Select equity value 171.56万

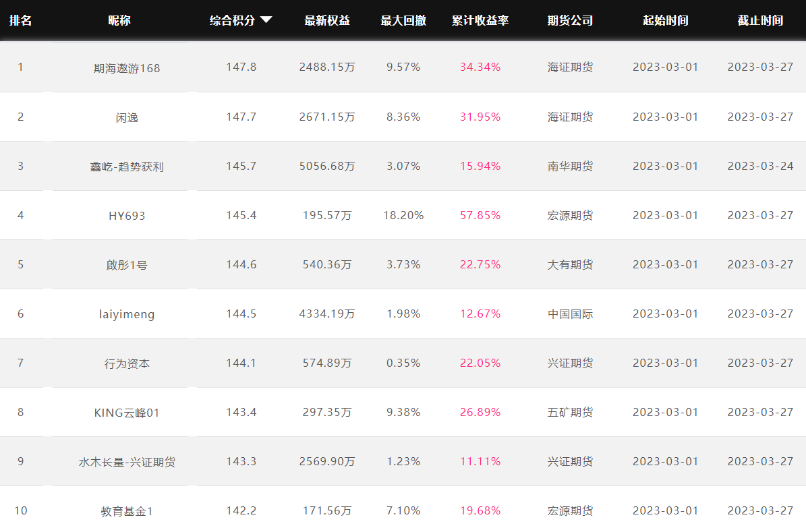click(327, 511)
